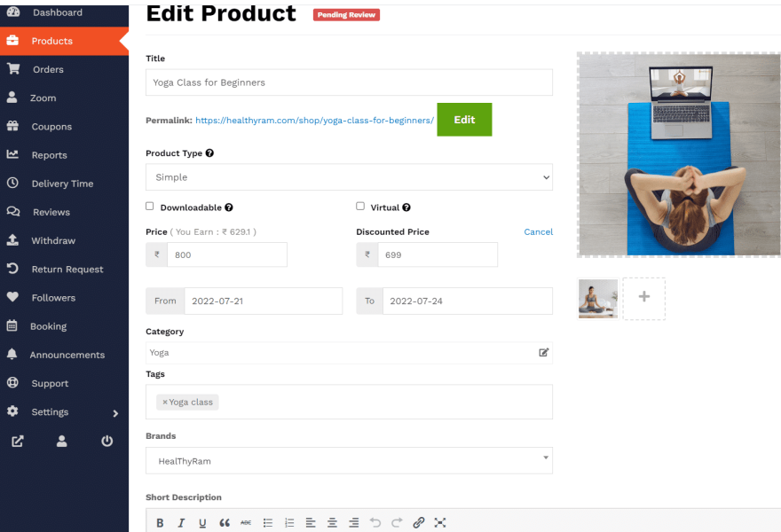This screenshot has height=532, width=781.
Task: Click the Support lifebuoy icon
Action: (x=12, y=383)
